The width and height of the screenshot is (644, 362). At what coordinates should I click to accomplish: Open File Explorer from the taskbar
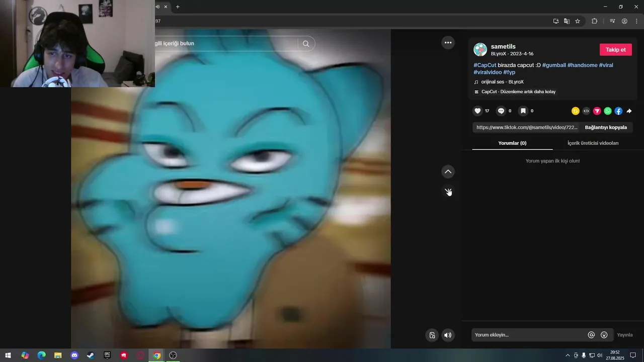point(58,355)
